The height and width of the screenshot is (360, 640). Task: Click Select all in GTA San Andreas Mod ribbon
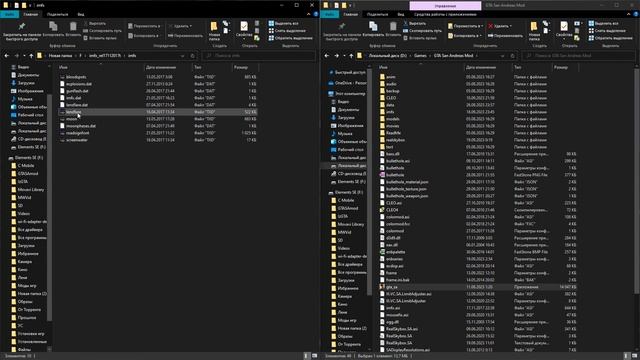click(604, 24)
